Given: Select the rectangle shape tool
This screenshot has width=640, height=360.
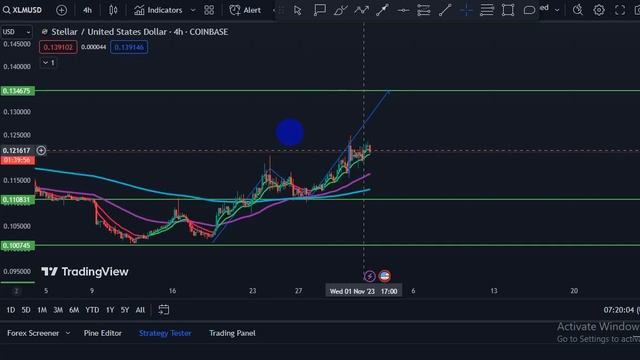Looking at the screenshot, I should (x=508, y=10).
